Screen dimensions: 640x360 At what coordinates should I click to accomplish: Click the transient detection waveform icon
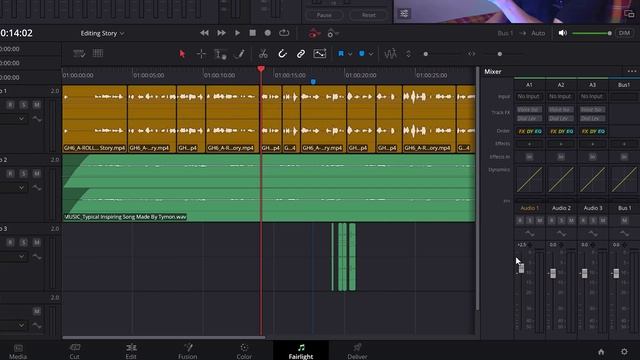(391, 54)
